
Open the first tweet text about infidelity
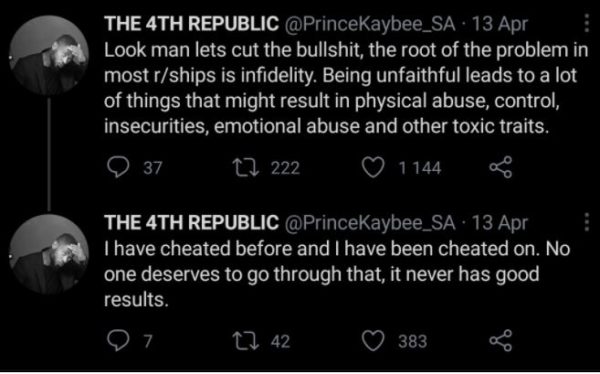(x=346, y=88)
